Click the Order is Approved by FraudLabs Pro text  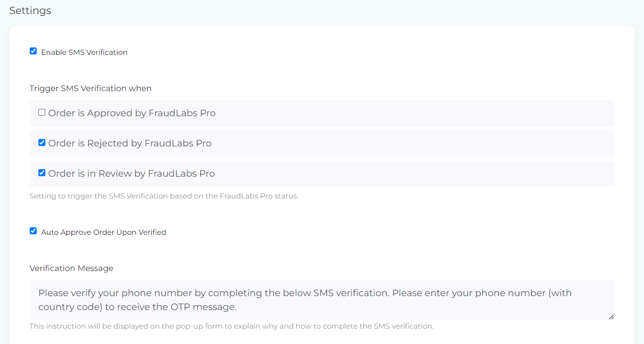tap(132, 113)
